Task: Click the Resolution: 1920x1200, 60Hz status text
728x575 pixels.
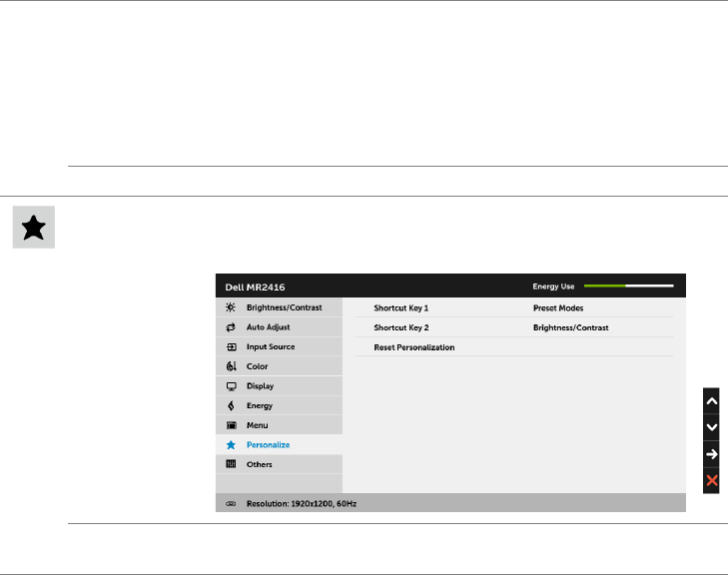Action: (x=302, y=503)
